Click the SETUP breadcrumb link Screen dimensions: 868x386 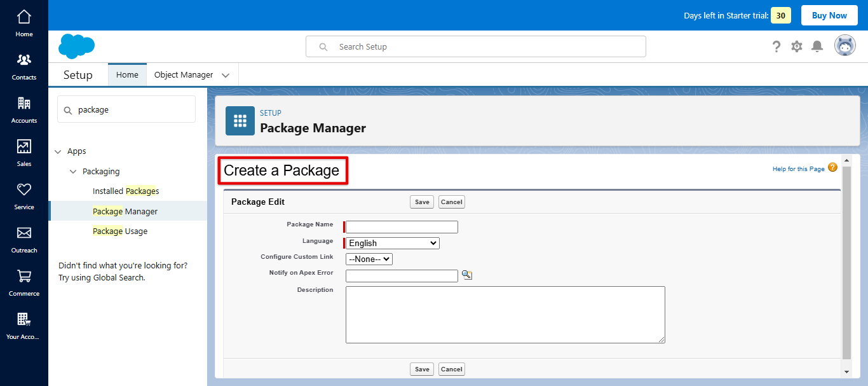[x=271, y=113]
